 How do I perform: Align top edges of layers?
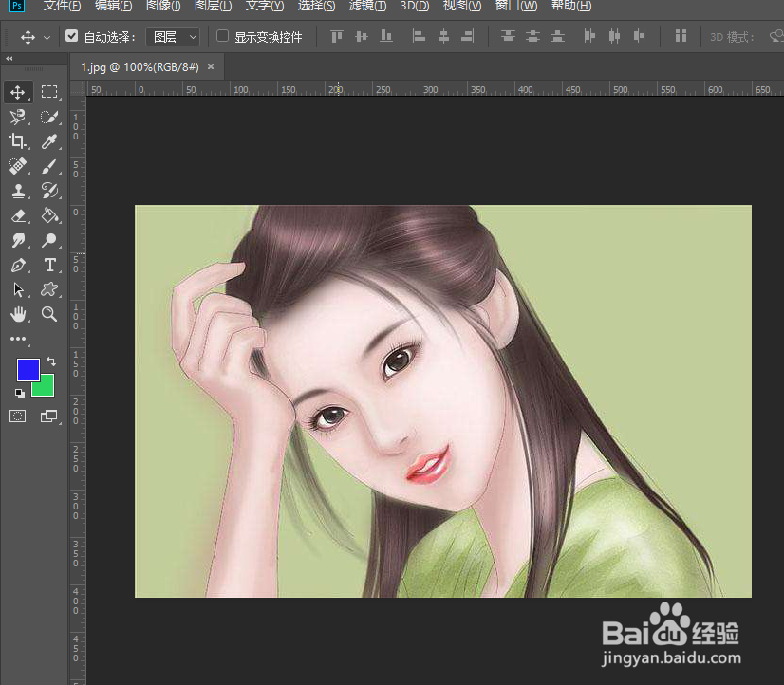tap(337, 36)
